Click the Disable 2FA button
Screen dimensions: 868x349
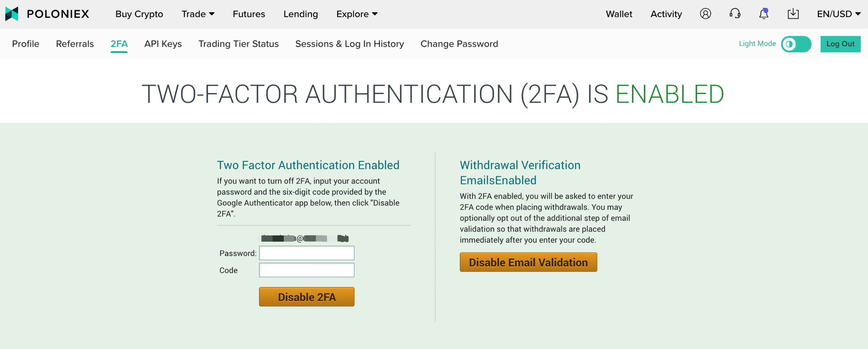(306, 297)
